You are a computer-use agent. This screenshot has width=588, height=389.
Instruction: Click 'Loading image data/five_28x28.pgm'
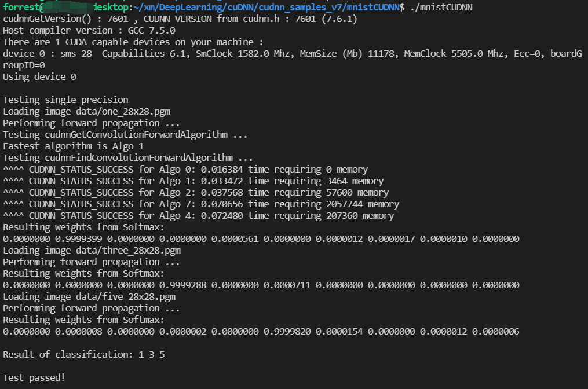point(89,297)
